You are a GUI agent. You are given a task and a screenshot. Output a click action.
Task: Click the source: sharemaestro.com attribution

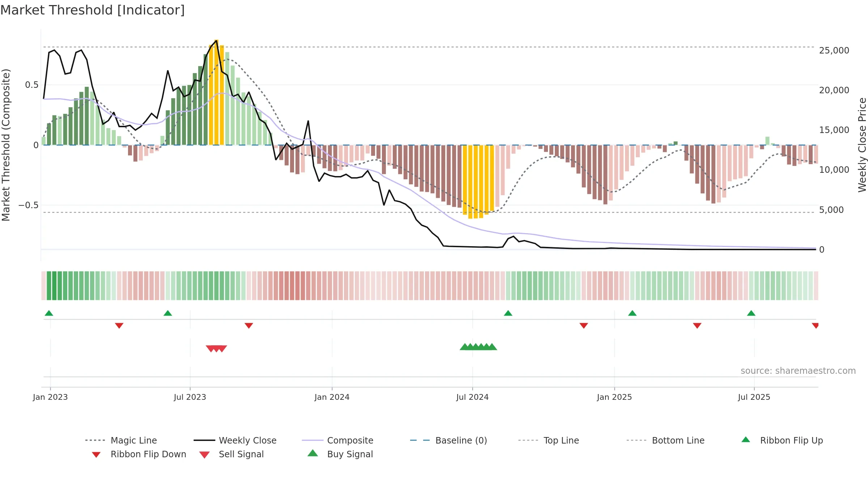pyautogui.click(x=798, y=371)
